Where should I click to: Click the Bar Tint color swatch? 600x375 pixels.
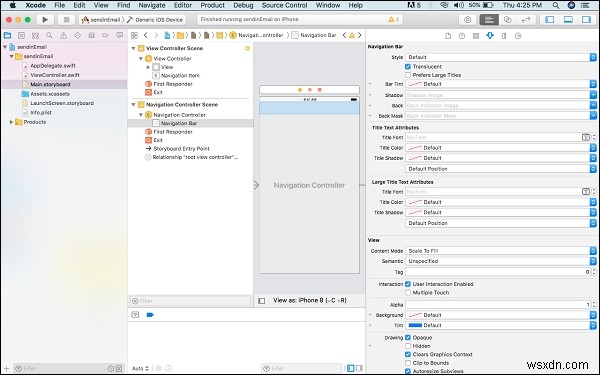(415, 84)
